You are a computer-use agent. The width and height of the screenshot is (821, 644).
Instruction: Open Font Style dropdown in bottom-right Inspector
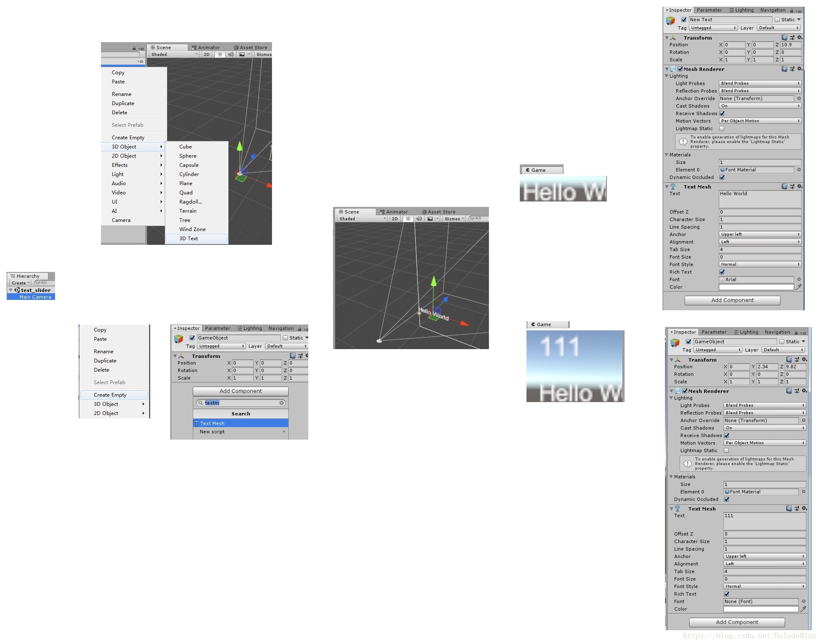[764, 586]
